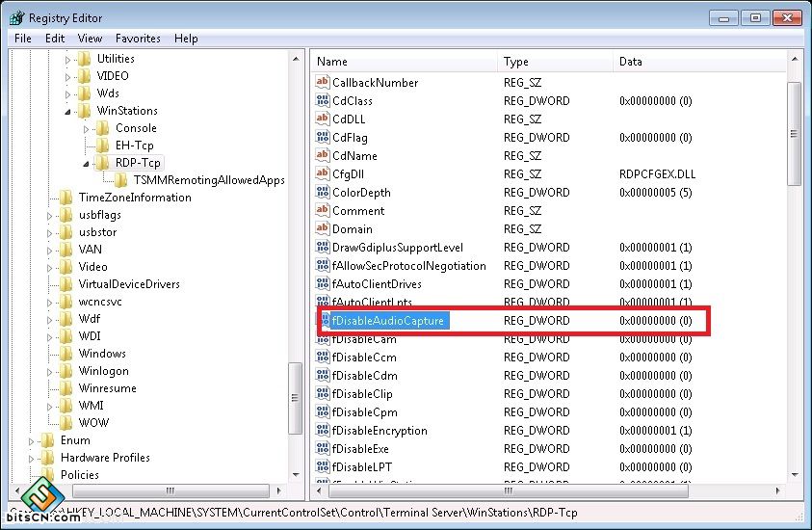This screenshot has width=812, height=530.
Task: Click the tree pane horizontal scrollbar thumb
Action: [170, 490]
